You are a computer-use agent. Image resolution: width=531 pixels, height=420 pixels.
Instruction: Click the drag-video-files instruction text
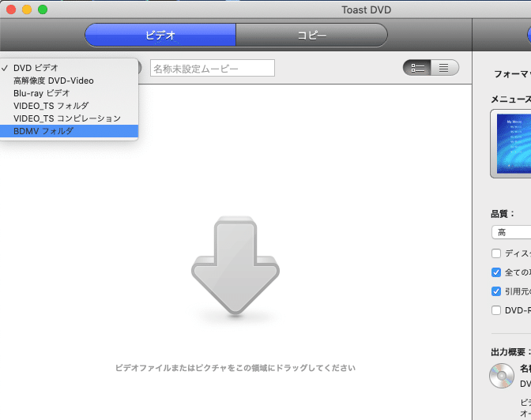tap(235, 368)
